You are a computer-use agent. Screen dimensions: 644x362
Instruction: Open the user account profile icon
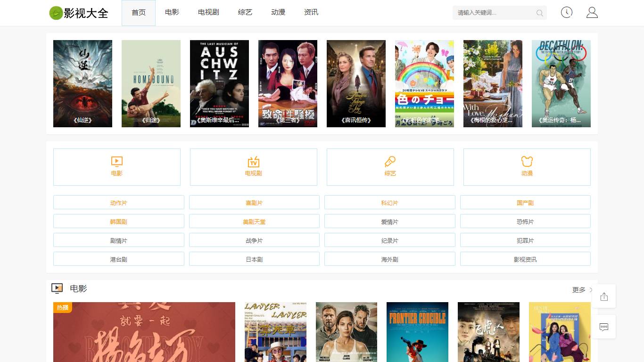592,13
